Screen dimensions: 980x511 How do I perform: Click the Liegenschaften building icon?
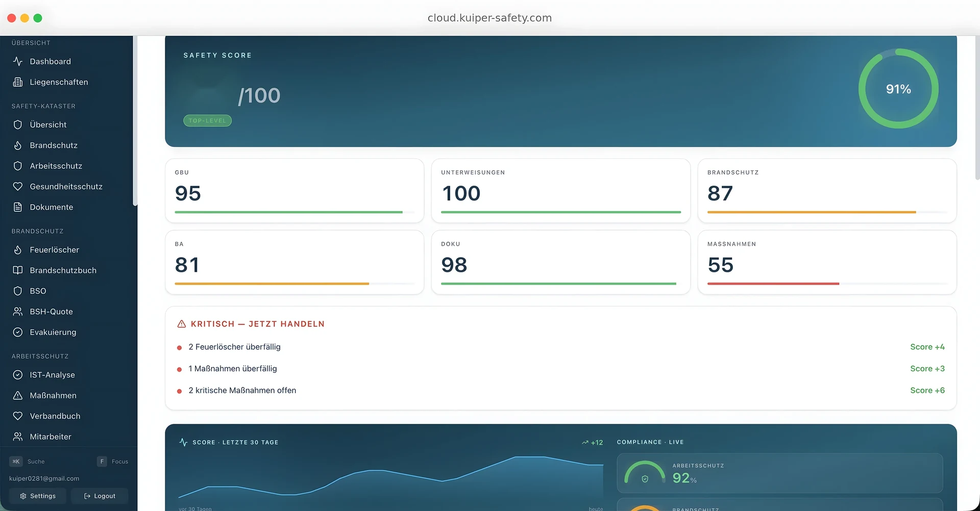point(18,82)
